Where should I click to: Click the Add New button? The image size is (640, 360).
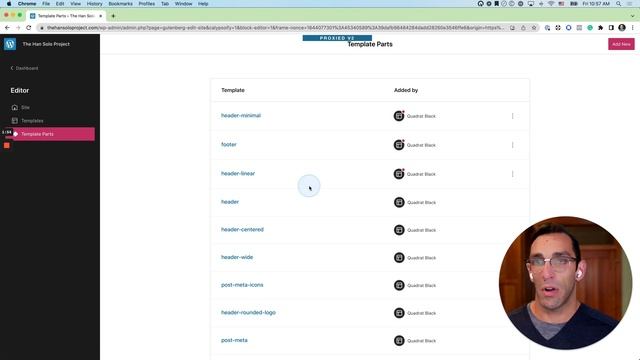621,44
